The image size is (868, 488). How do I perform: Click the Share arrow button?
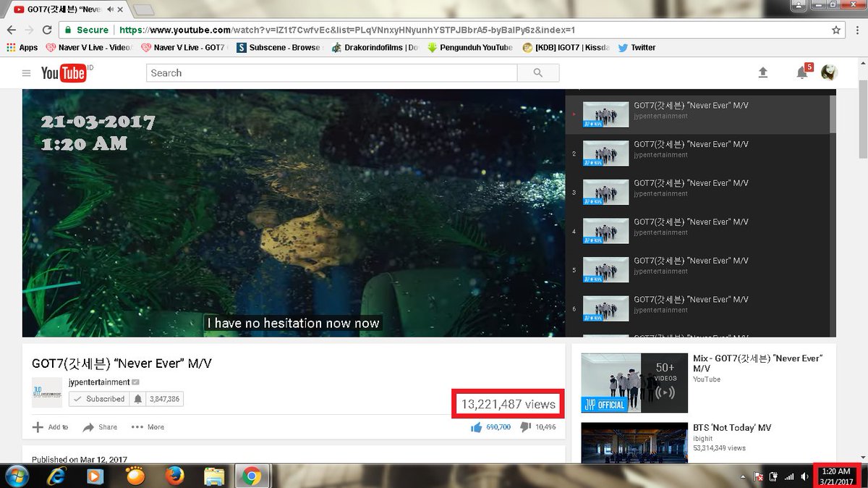click(x=100, y=427)
